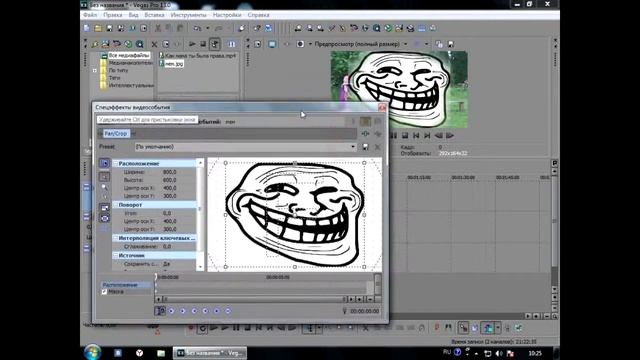640x360 pixels.
Task: Search media bins with magnifier icon
Action: click(140, 44)
